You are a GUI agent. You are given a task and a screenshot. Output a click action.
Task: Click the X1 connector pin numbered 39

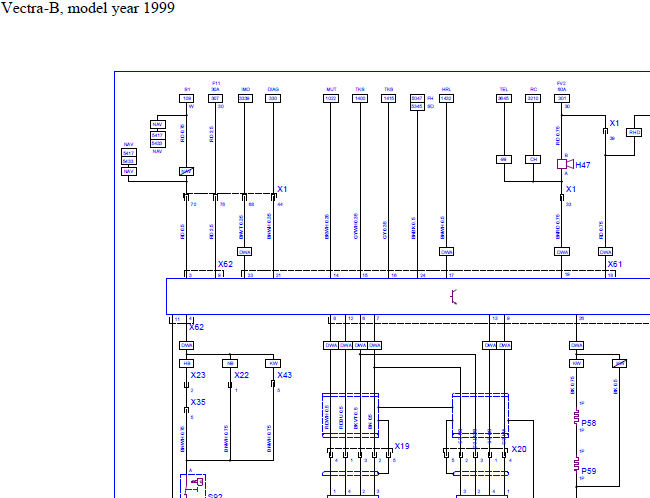[605, 131]
